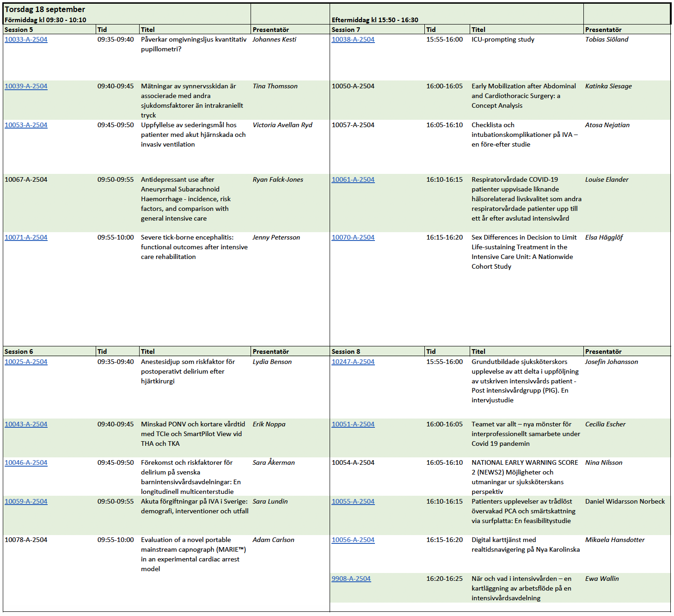Select time cell '16:20-16:25'
The image size is (674, 616).
444,579
